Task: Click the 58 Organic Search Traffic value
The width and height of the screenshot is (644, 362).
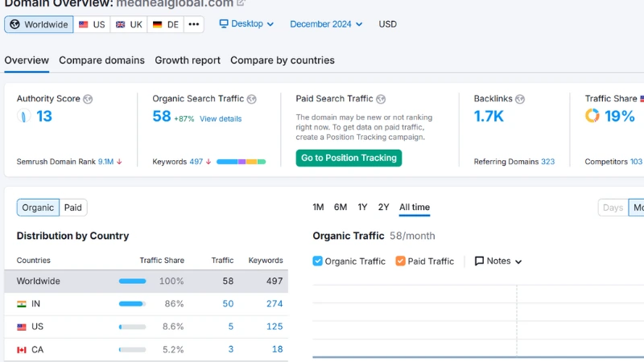Action: pos(162,116)
